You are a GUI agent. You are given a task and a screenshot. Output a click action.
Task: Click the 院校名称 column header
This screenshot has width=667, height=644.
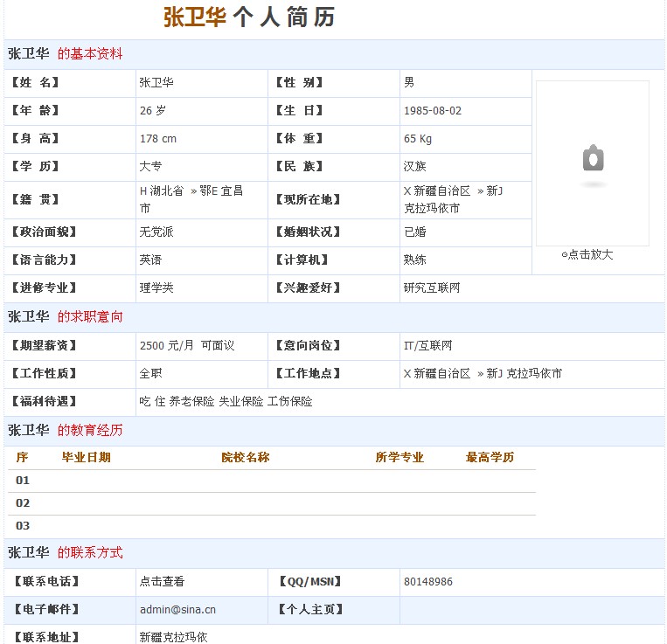coord(245,458)
